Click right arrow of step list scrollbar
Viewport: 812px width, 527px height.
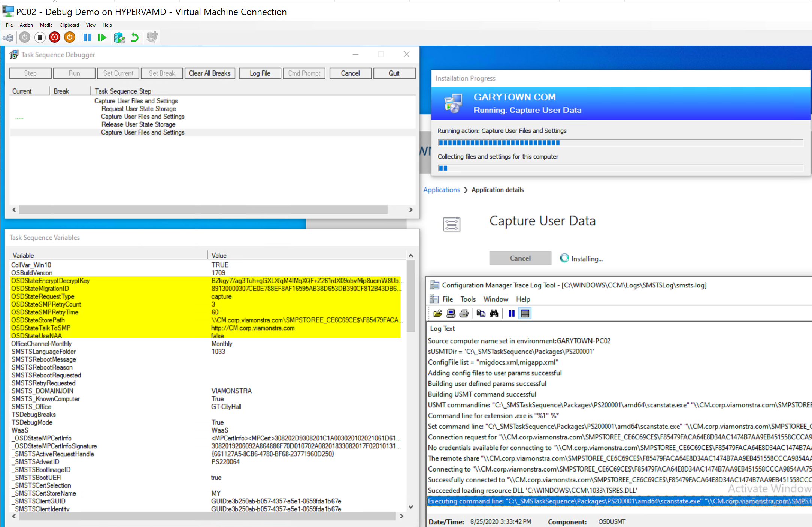pos(411,210)
